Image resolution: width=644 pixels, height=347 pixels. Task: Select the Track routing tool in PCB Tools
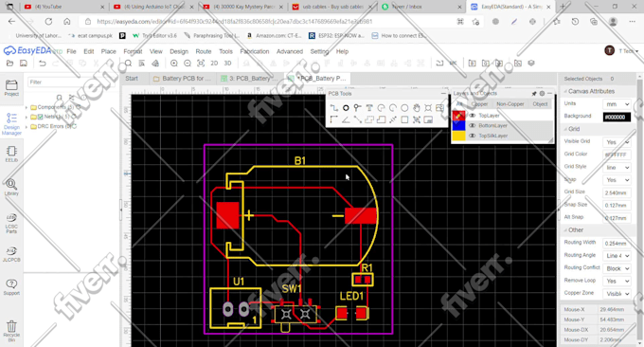(334, 108)
